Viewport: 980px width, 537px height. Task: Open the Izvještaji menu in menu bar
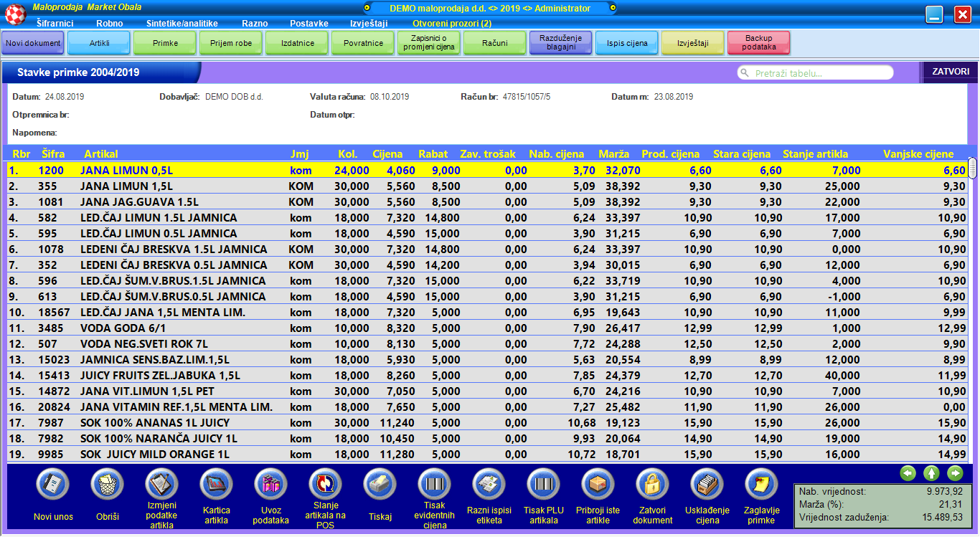pos(369,23)
